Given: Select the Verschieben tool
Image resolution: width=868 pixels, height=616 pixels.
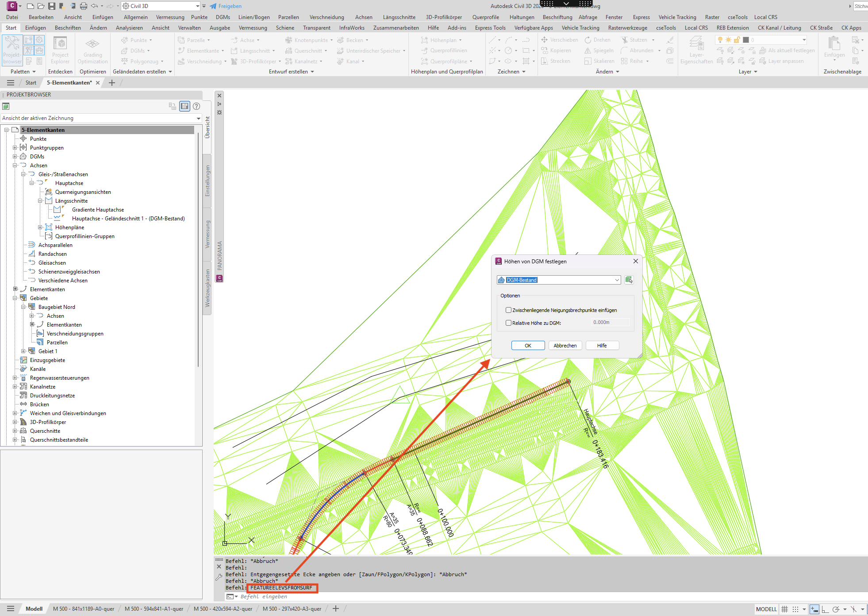Looking at the screenshot, I should click(x=560, y=40).
